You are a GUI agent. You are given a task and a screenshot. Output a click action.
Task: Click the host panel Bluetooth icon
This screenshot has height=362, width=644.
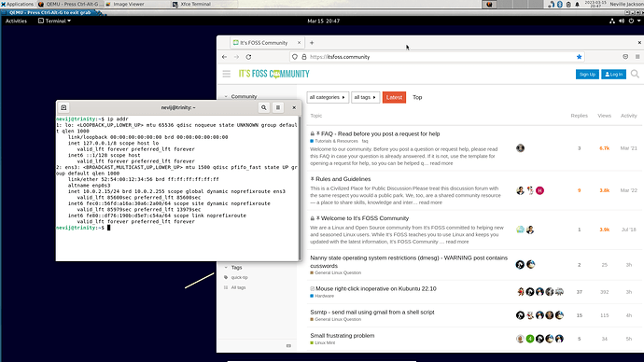click(559, 4)
